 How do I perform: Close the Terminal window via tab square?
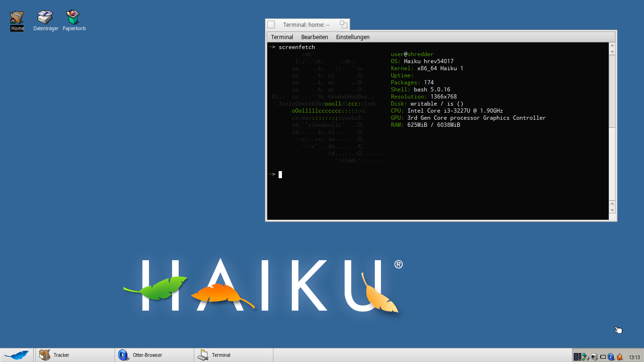[271, 25]
